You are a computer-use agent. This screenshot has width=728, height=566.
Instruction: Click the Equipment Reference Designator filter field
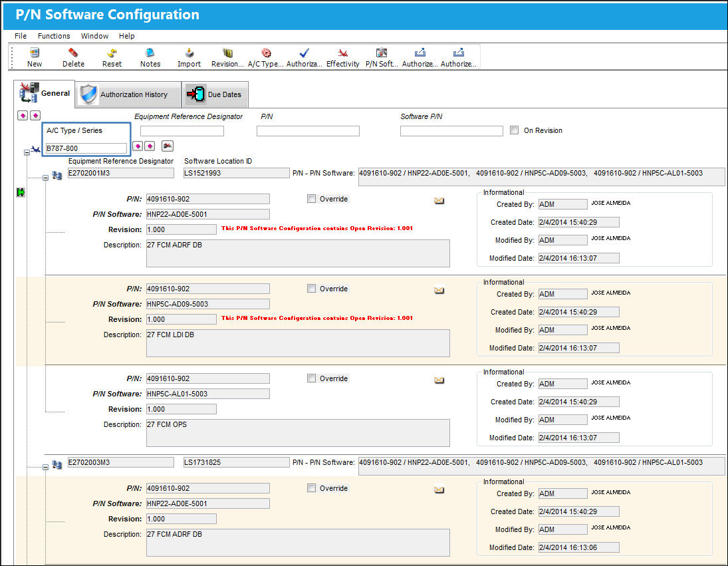pos(182,131)
